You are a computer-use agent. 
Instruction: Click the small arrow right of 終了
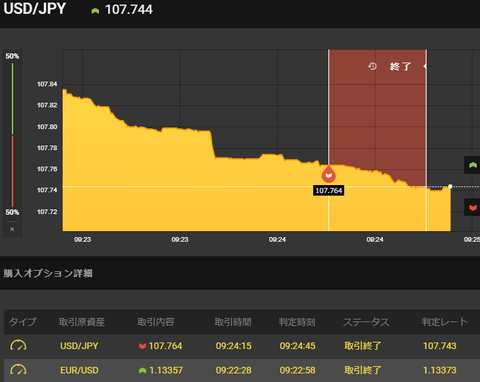pyautogui.click(x=424, y=66)
